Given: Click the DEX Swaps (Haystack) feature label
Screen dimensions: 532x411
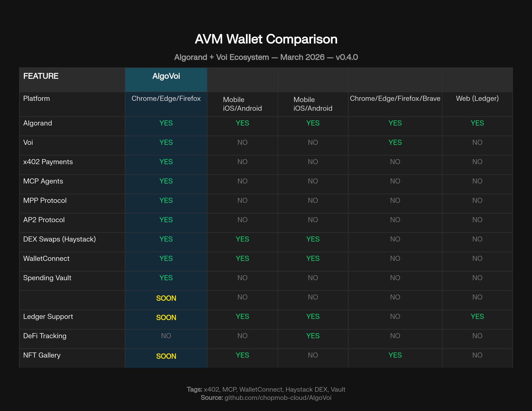Looking at the screenshot, I should 59,239.
